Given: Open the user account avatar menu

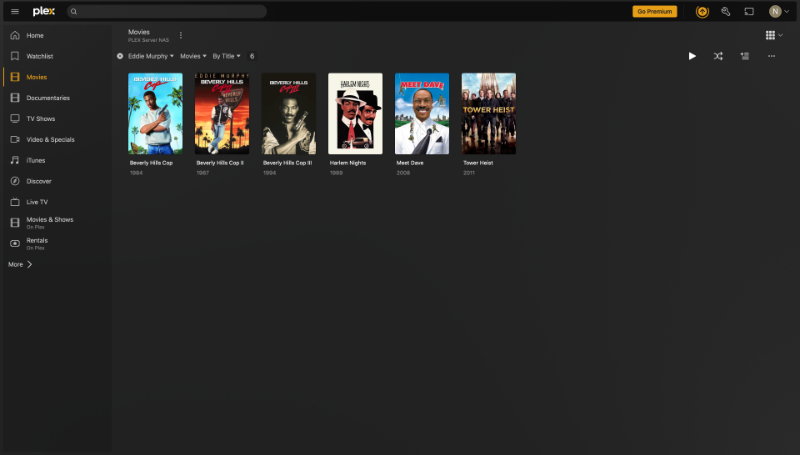Looking at the screenshot, I should click(779, 11).
